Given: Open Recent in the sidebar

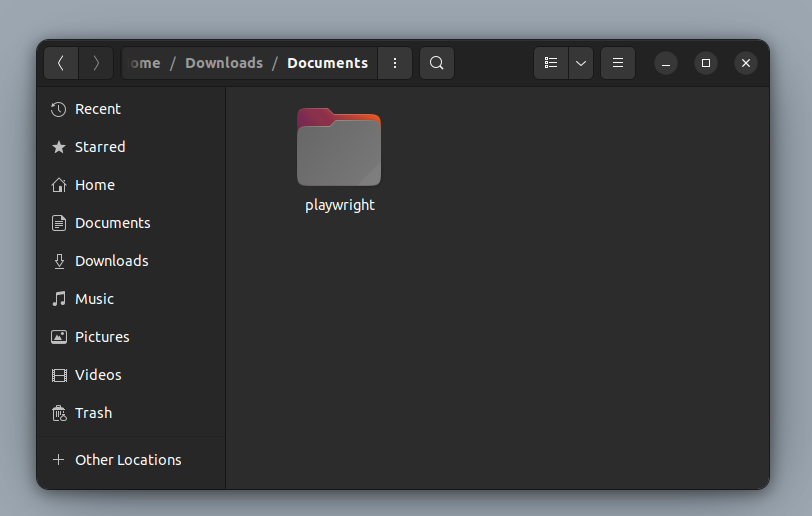Looking at the screenshot, I should click(x=132, y=109).
